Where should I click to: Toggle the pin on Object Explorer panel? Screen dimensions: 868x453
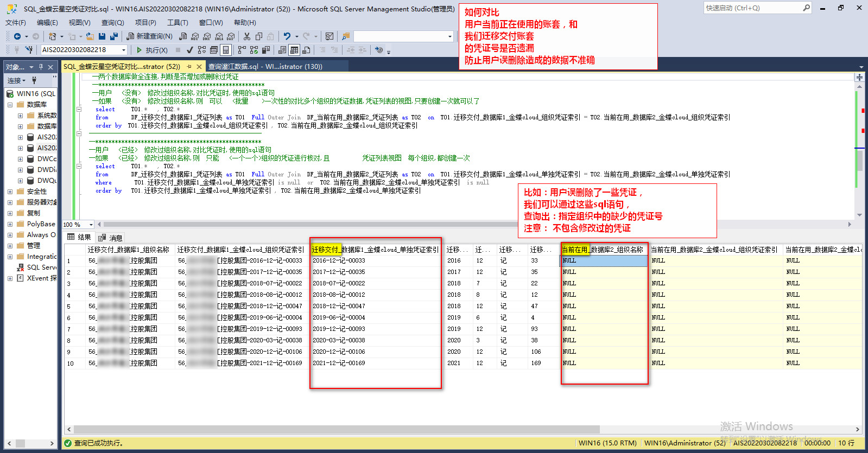pyautogui.click(x=41, y=67)
